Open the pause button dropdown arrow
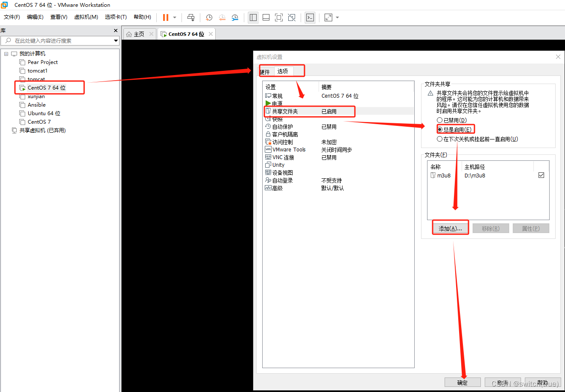 pyautogui.click(x=175, y=17)
